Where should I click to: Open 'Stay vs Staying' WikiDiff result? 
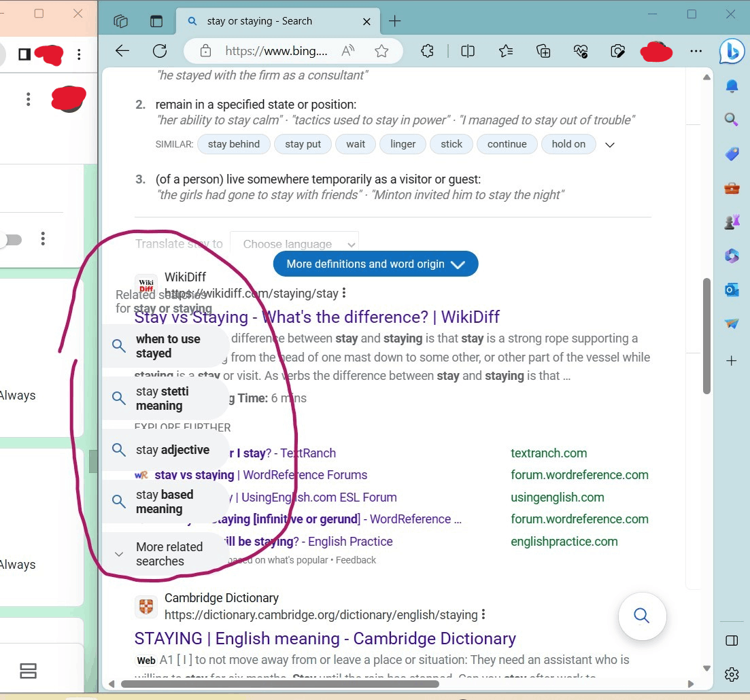[x=317, y=317]
